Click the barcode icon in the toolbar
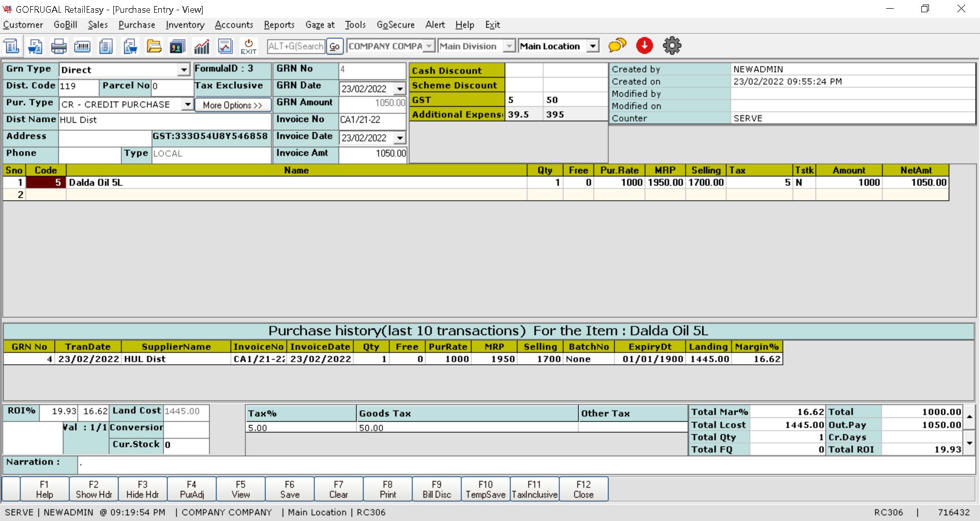 click(82, 46)
